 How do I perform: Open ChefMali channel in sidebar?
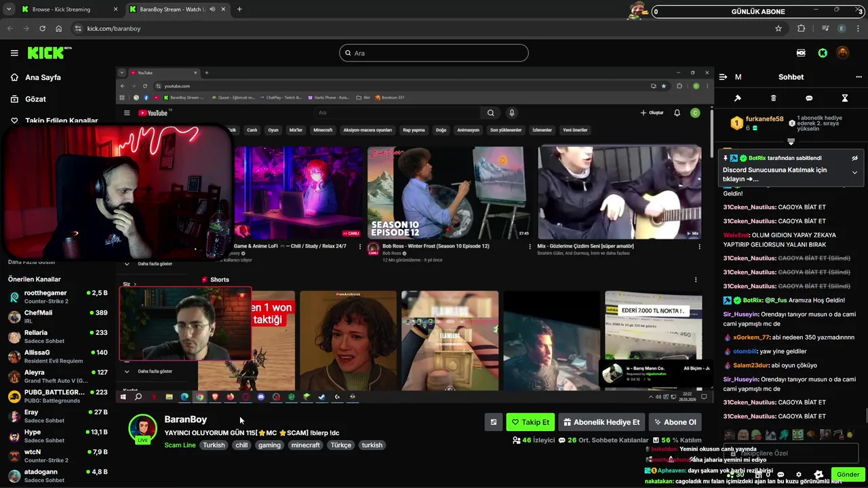[58, 317]
